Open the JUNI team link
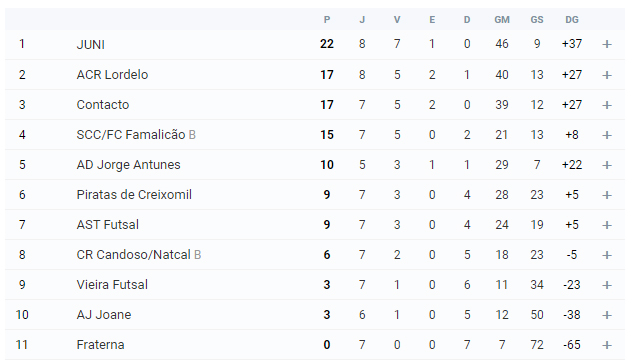The image size is (636, 364). (90, 44)
